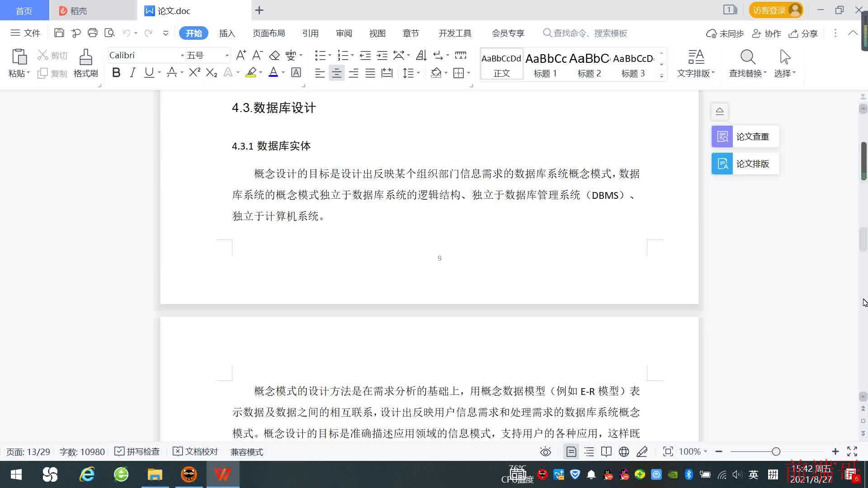Align text left

pyautogui.click(x=320, y=73)
